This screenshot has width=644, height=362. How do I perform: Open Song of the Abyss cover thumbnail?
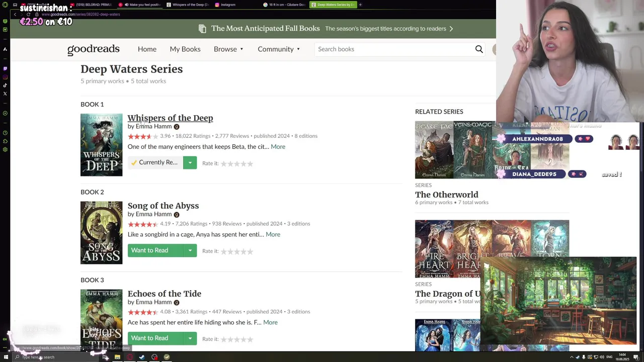click(x=101, y=233)
